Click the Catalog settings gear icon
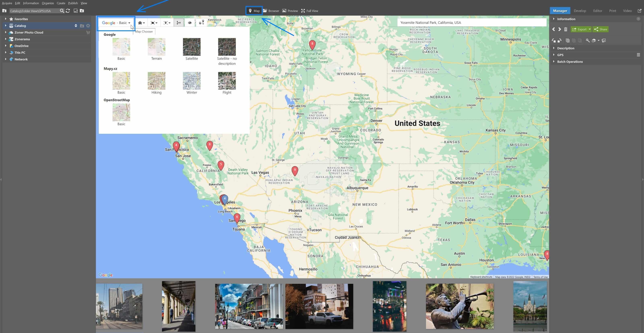Screen dimensions: 644x333 tap(88, 26)
